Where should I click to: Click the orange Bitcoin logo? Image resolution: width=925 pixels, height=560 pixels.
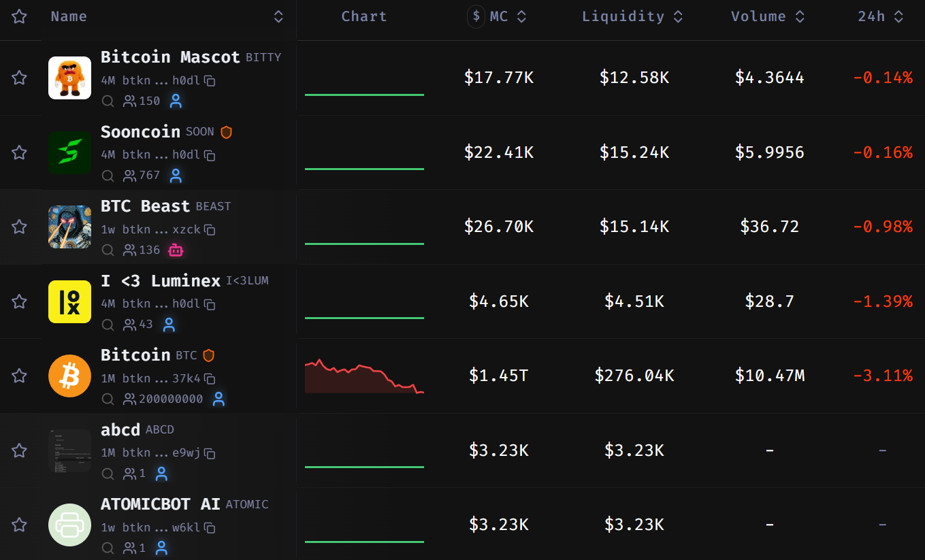pos(69,376)
